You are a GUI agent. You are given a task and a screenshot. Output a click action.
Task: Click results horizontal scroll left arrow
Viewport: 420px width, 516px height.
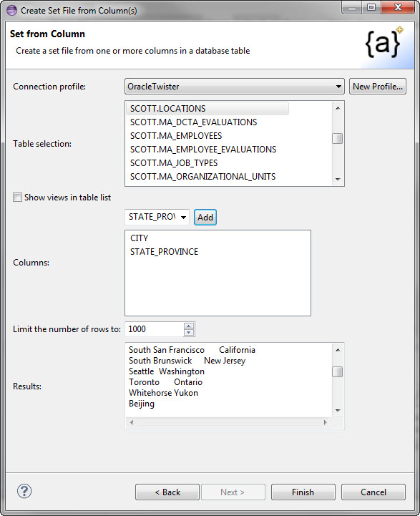pos(132,422)
